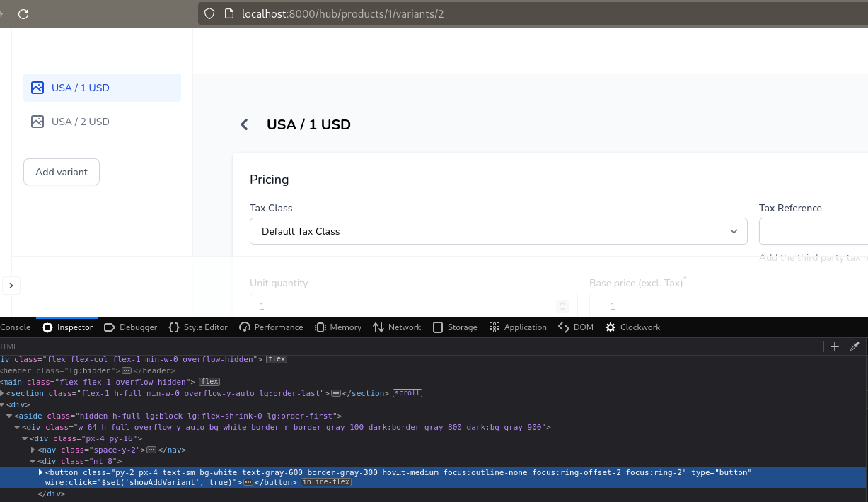Expand the left sidebar with the chevron arrow
Image resolution: width=868 pixels, height=502 pixels.
(x=11, y=286)
